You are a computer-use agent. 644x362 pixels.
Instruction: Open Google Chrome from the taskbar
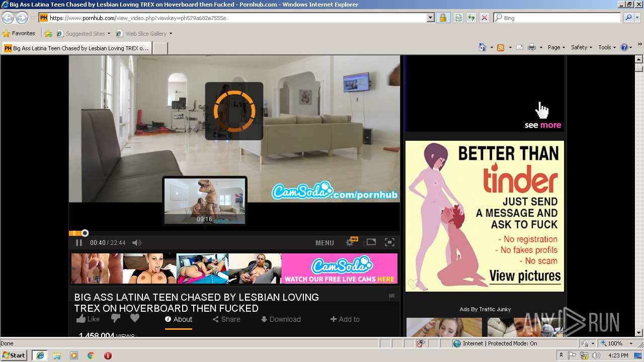[91, 355]
